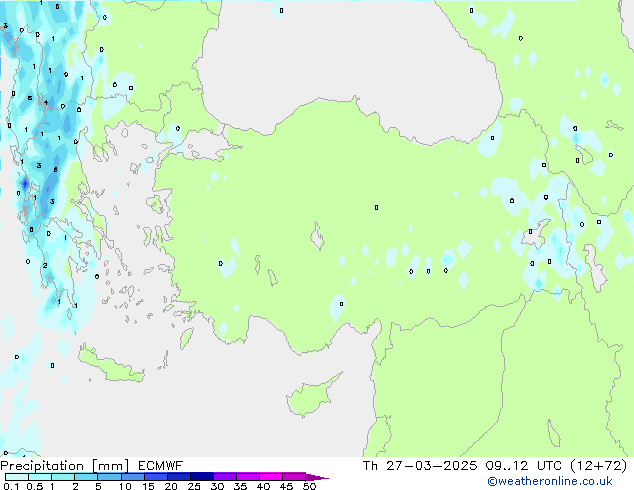Click the above-50 mm legend arrow tip
The width and height of the screenshot is (634, 490).
click(317, 477)
